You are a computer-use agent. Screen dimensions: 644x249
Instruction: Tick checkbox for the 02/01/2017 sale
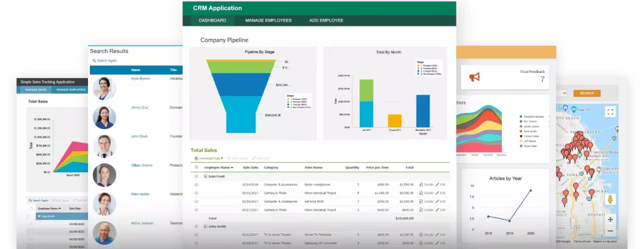click(x=196, y=192)
